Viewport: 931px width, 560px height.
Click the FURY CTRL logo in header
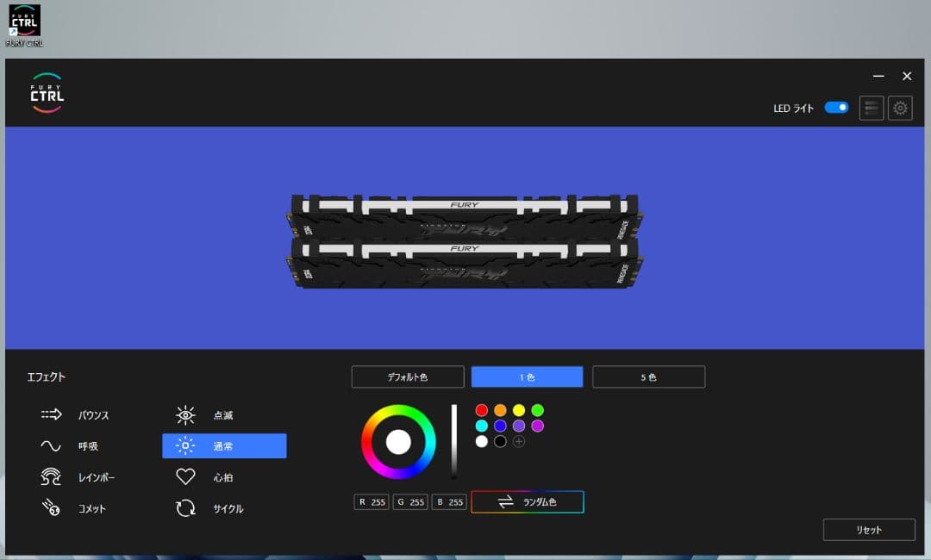coord(47,93)
